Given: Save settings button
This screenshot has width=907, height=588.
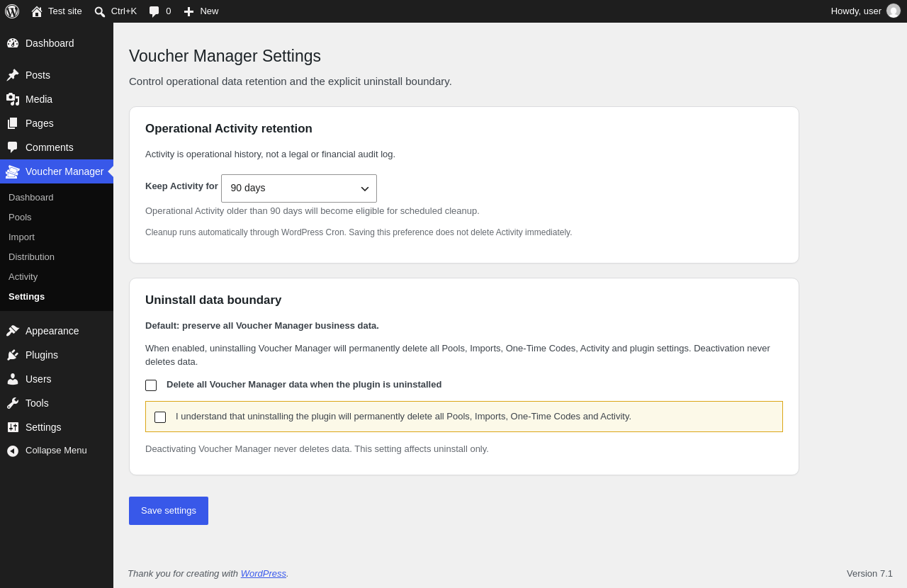Looking at the screenshot, I should tap(169, 511).
